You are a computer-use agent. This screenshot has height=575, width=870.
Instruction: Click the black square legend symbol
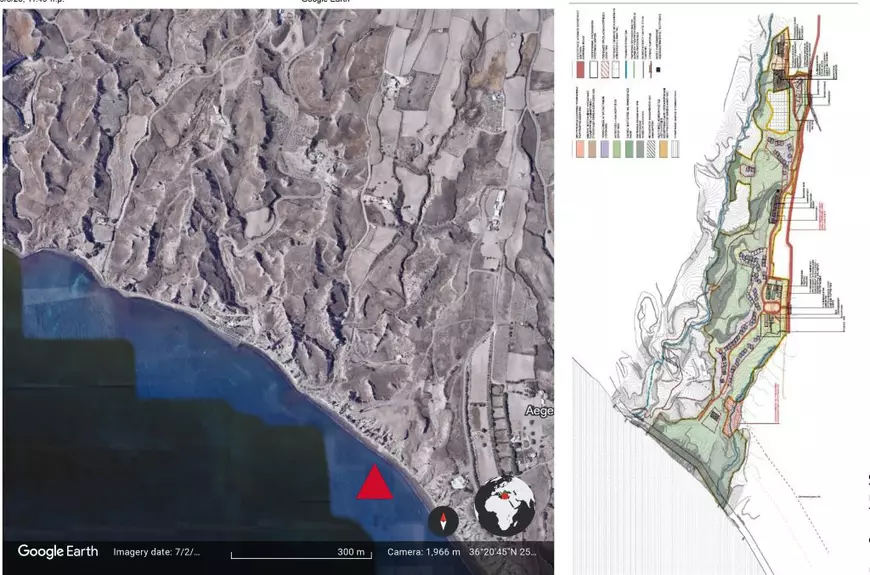click(658, 69)
